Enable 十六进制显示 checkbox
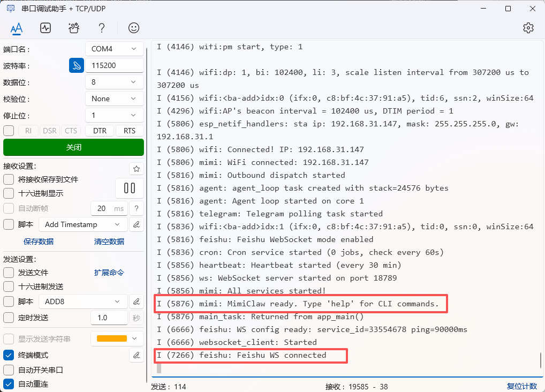 click(x=9, y=193)
